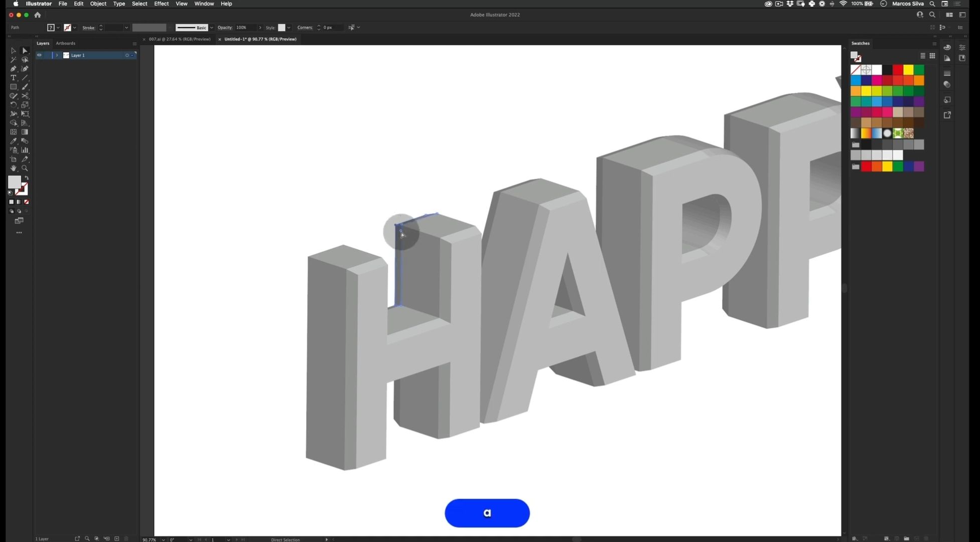
Task: Select the Rotate tool
Action: click(14, 105)
